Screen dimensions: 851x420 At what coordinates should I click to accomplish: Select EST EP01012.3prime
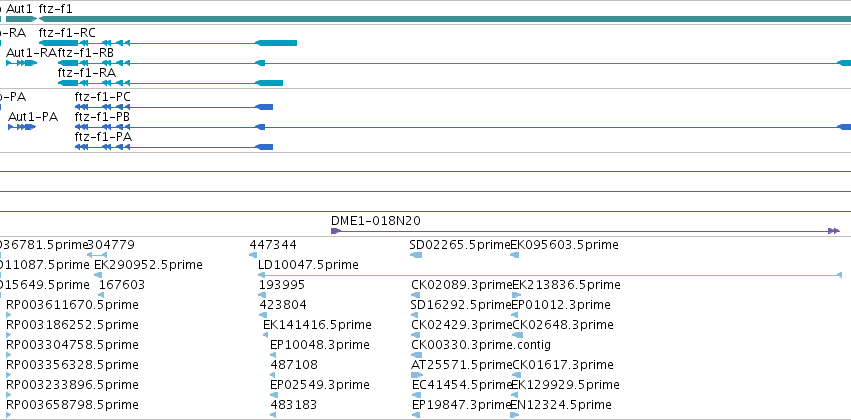point(561,304)
